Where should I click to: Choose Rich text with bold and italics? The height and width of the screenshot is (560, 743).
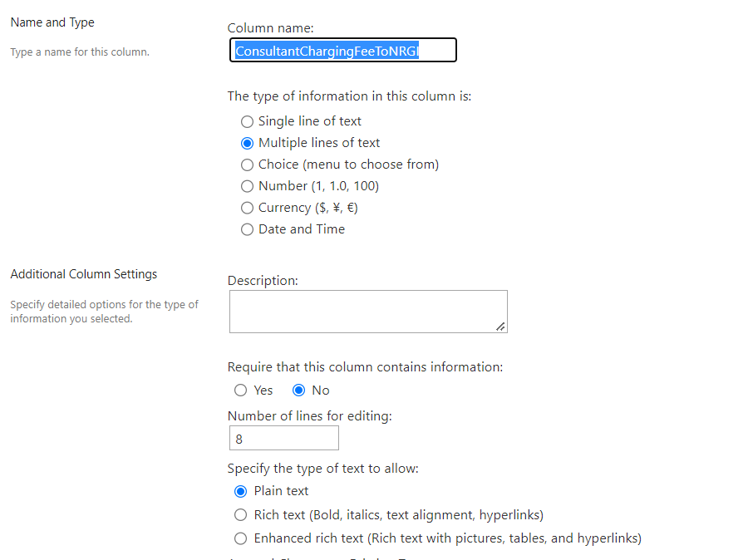pyautogui.click(x=240, y=514)
